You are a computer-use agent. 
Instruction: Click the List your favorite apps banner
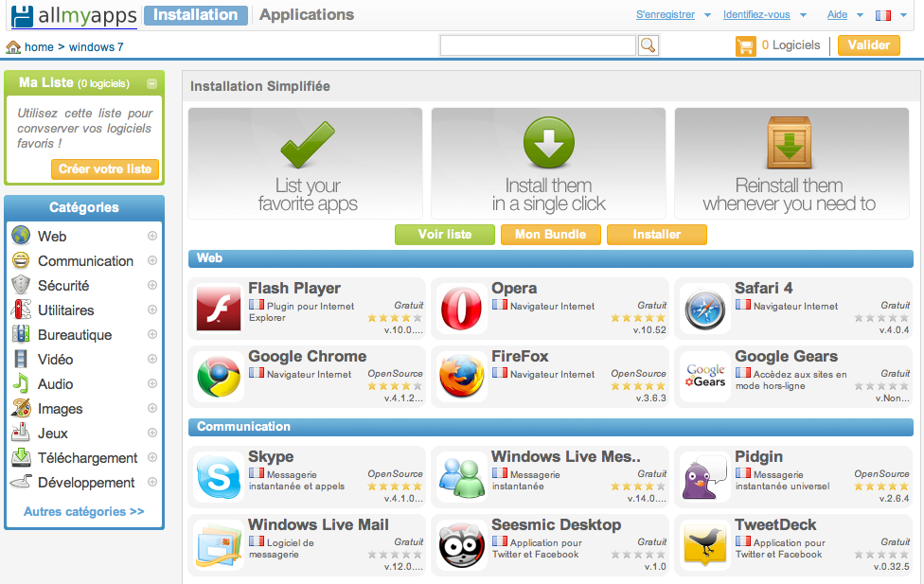tap(305, 163)
